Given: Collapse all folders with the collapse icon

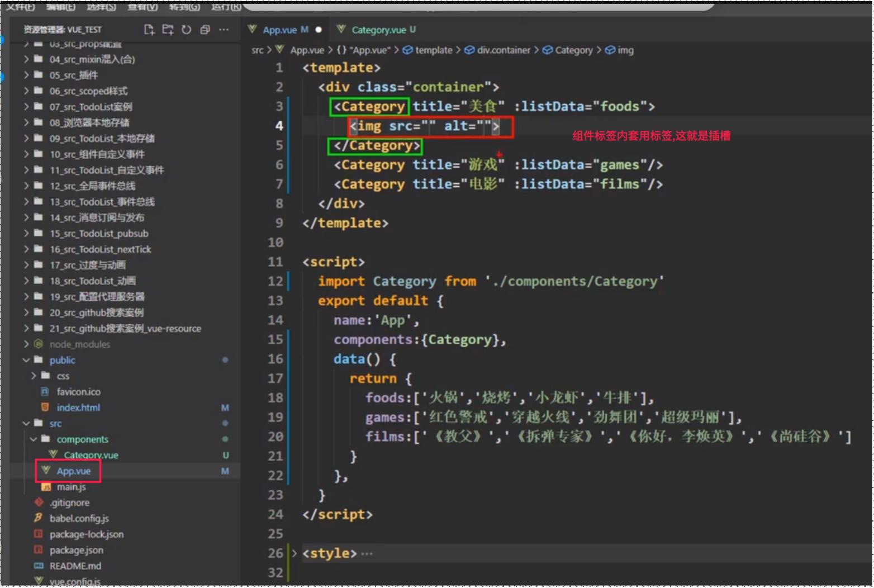Looking at the screenshot, I should 205,30.
